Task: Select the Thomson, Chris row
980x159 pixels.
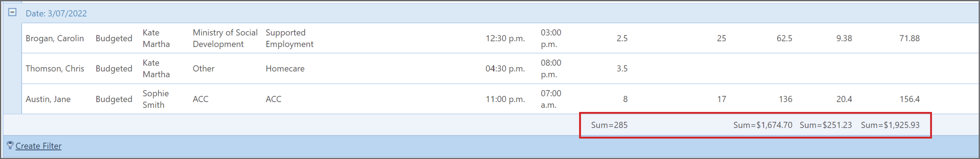Action: pyautogui.click(x=500, y=68)
